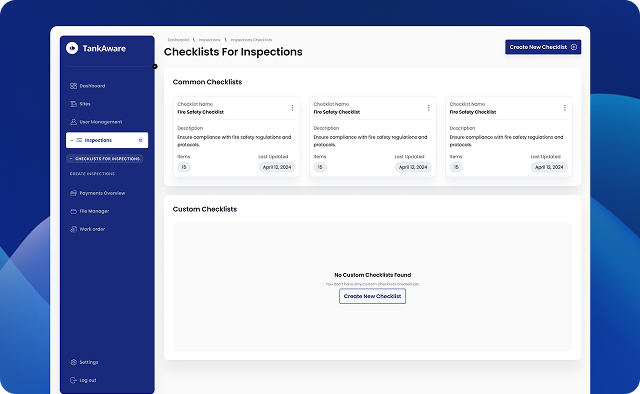Open the middle card's Fire Safety Checklist name

click(x=337, y=112)
